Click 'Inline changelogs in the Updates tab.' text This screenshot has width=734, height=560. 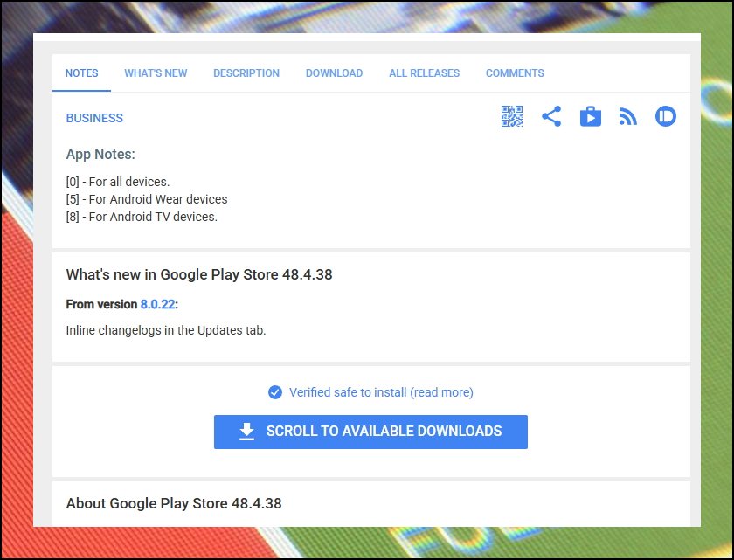click(166, 330)
